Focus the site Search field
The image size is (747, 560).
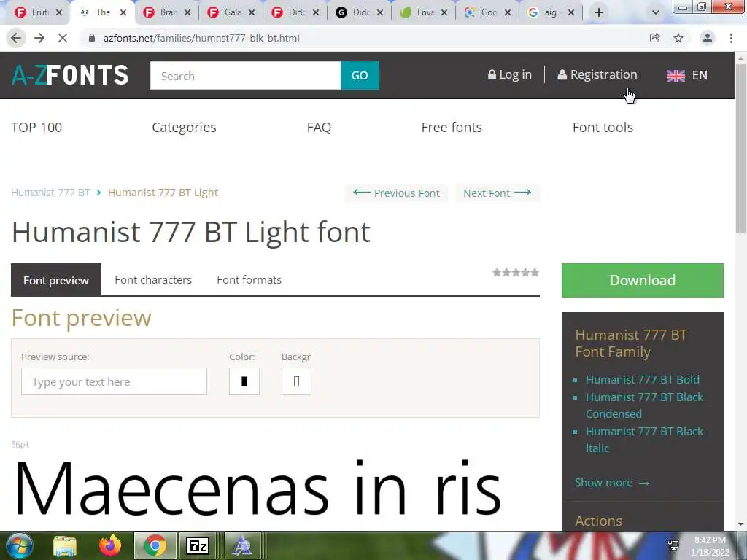pos(245,76)
